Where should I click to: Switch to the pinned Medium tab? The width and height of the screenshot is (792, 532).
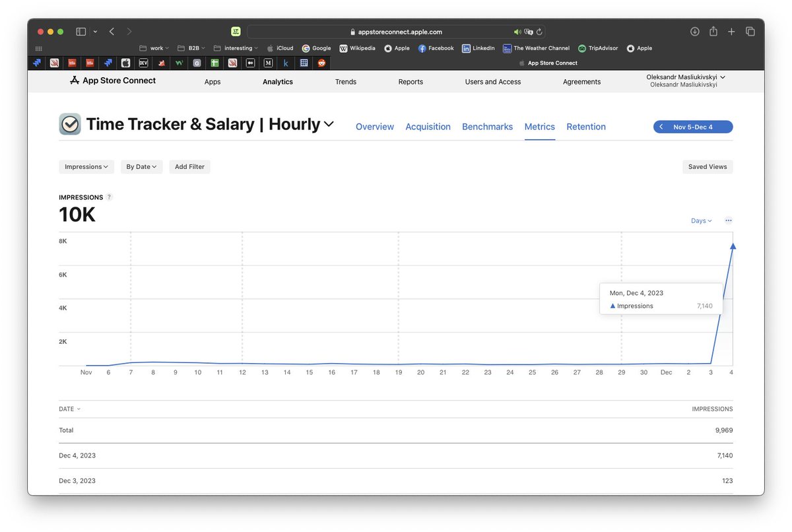(x=268, y=63)
